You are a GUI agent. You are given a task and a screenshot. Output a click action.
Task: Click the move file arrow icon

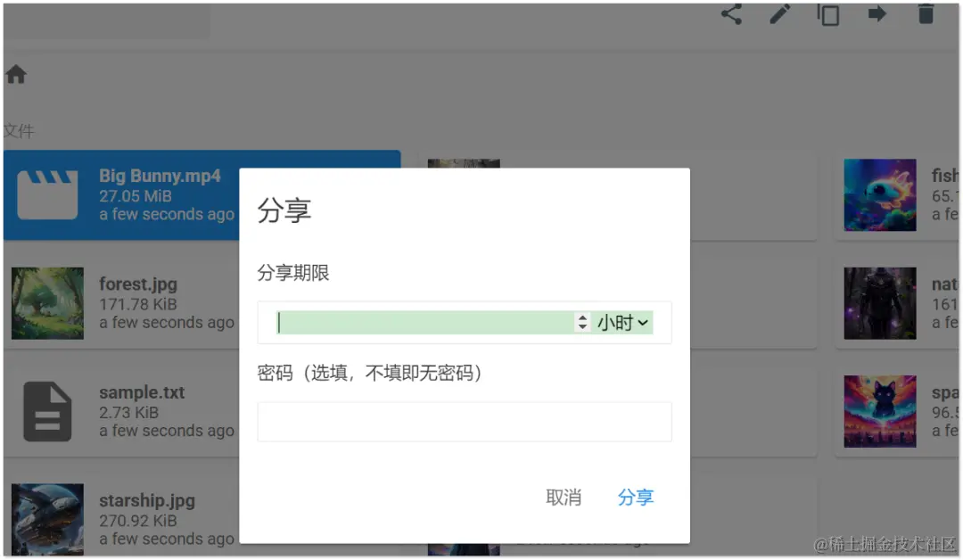click(x=877, y=14)
